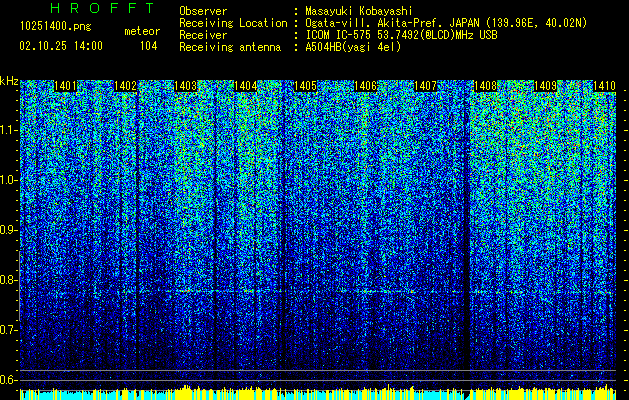Viewport: 629px width, 400px height.
Task: Click the Receiving Location label
Action: pos(233,23)
